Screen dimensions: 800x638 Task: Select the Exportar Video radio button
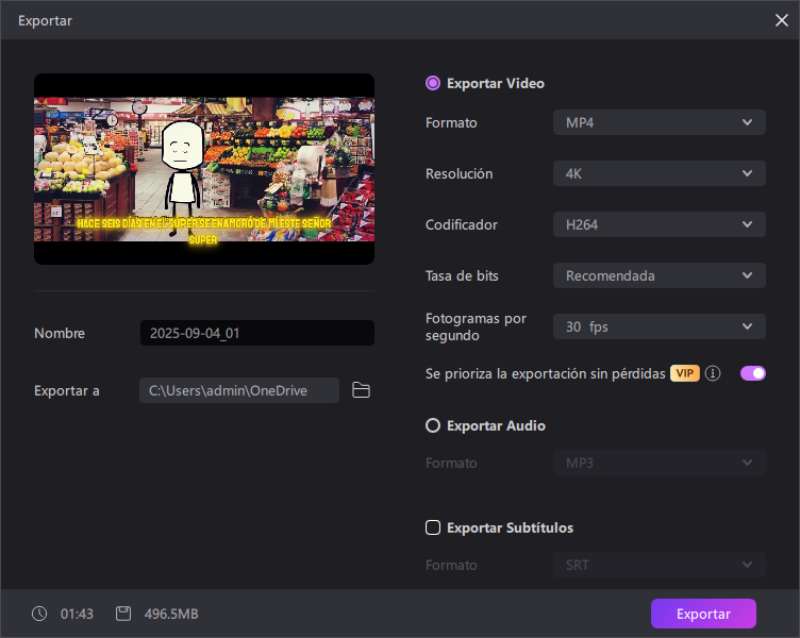coord(433,84)
